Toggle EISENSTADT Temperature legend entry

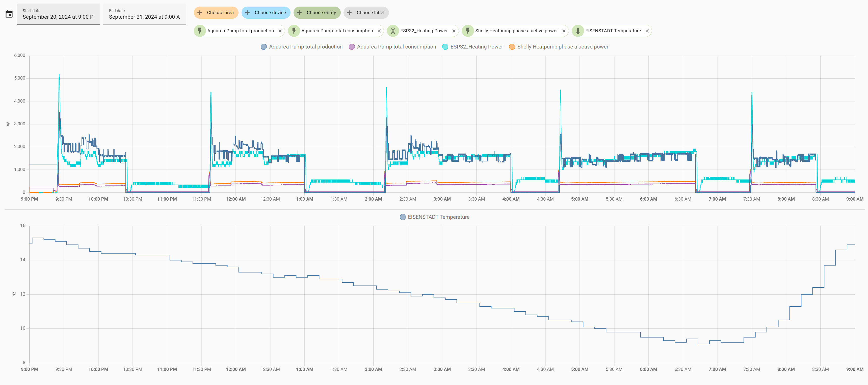(x=434, y=217)
